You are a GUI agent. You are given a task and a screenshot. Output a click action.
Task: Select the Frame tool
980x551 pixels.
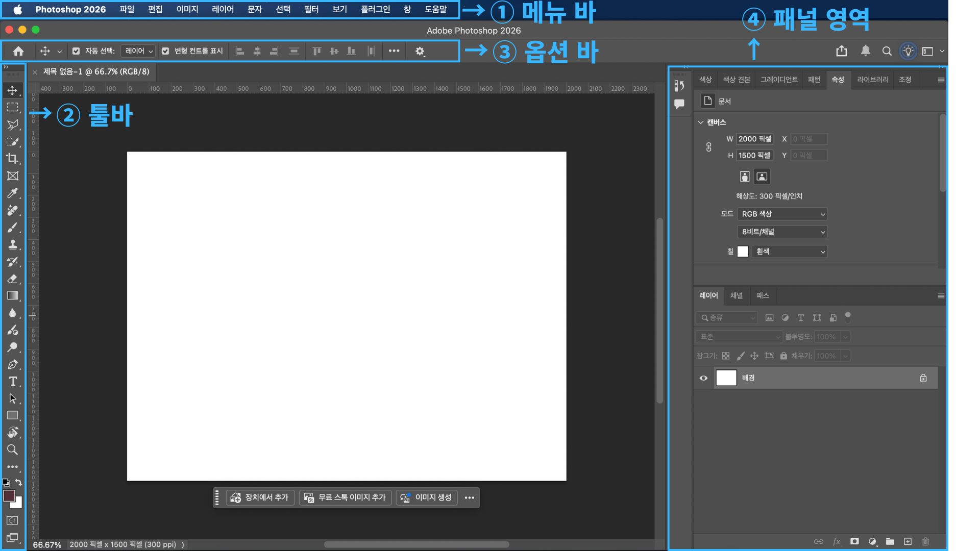[12, 176]
